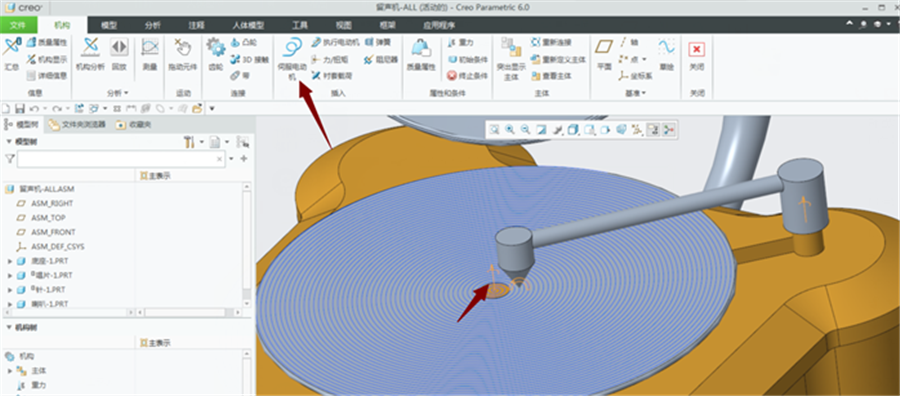The image size is (900, 396).
Task: Open the 文件夹浏览器 navigator tab
Action: 77,124
